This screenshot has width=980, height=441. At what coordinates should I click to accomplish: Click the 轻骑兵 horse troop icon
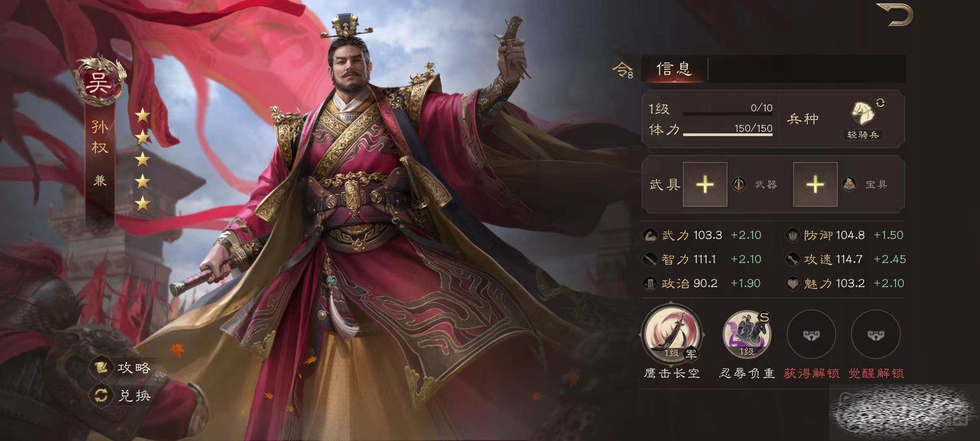[x=862, y=114]
